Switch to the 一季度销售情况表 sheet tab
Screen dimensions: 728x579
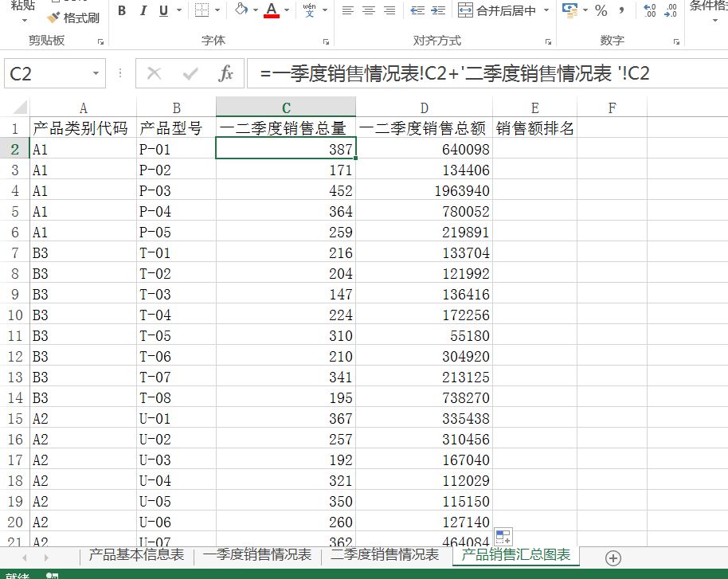(x=257, y=555)
